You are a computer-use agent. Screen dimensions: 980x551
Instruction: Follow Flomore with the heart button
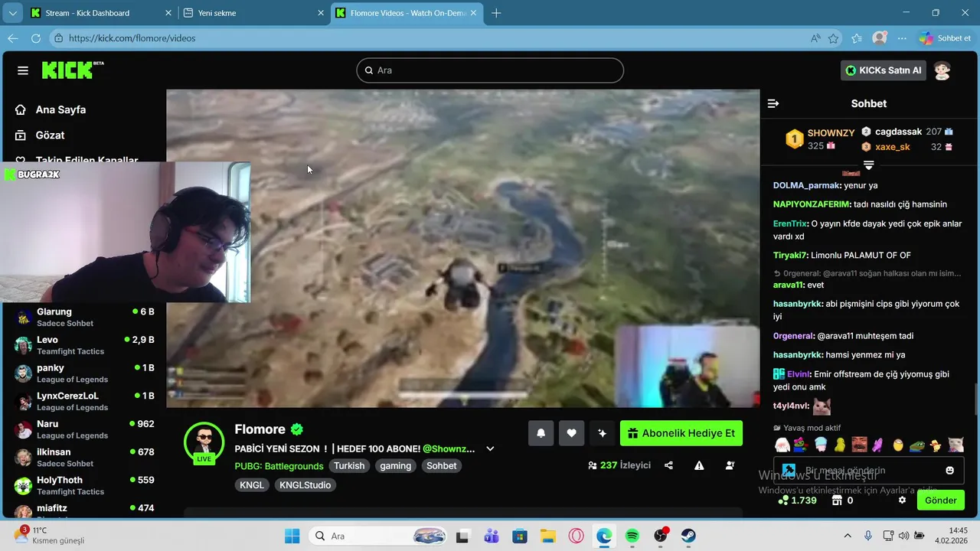coord(571,433)
